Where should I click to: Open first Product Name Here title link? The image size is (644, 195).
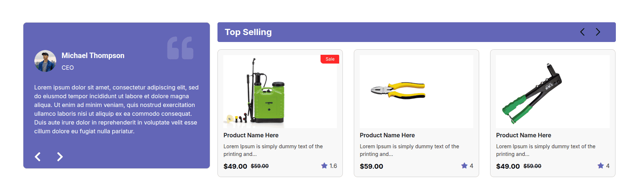point(251,135)
